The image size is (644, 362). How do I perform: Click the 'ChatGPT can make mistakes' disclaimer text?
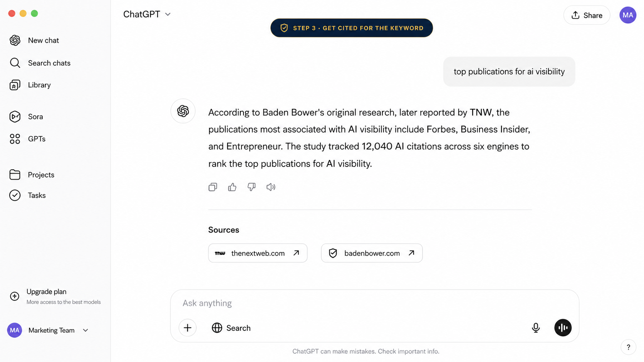pos(366,351)
